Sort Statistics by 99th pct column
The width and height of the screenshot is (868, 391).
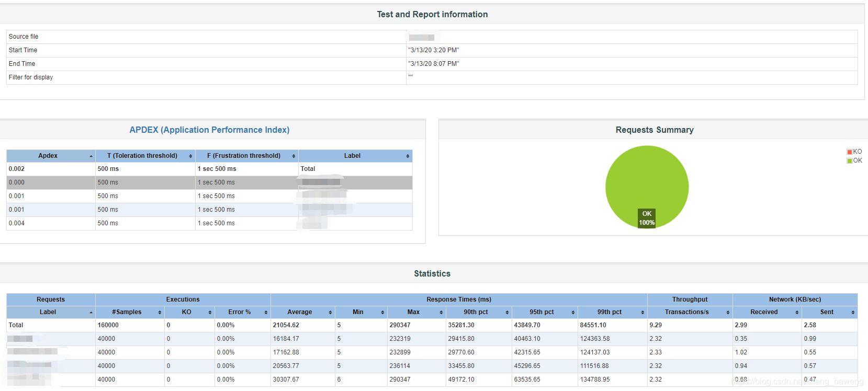[x=613, y=312]
